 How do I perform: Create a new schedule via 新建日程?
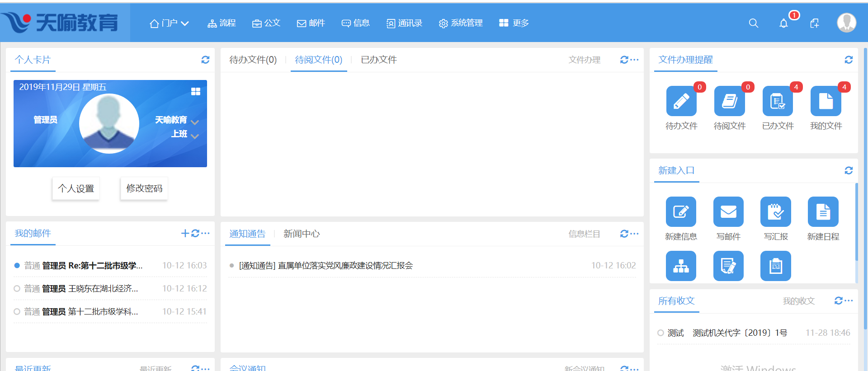click(823, 211)
